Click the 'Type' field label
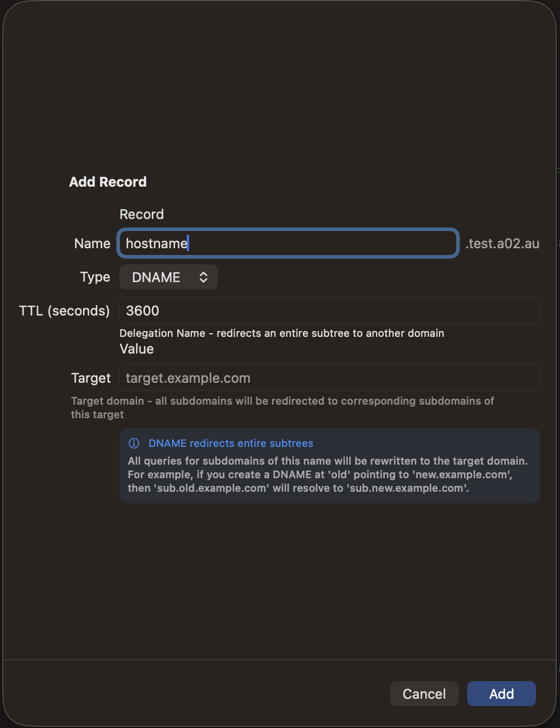560x728 pixels. pyautogui.click(x=95, y=277)
